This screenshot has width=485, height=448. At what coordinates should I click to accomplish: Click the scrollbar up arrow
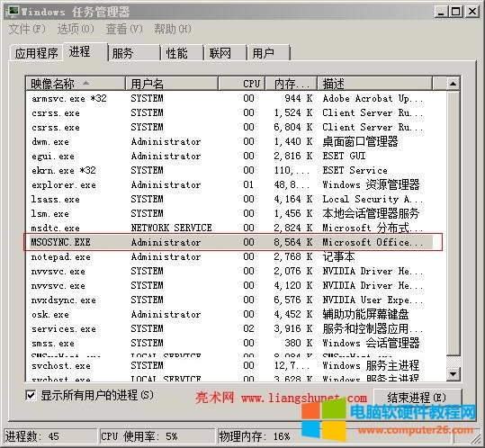click(454, 84)
